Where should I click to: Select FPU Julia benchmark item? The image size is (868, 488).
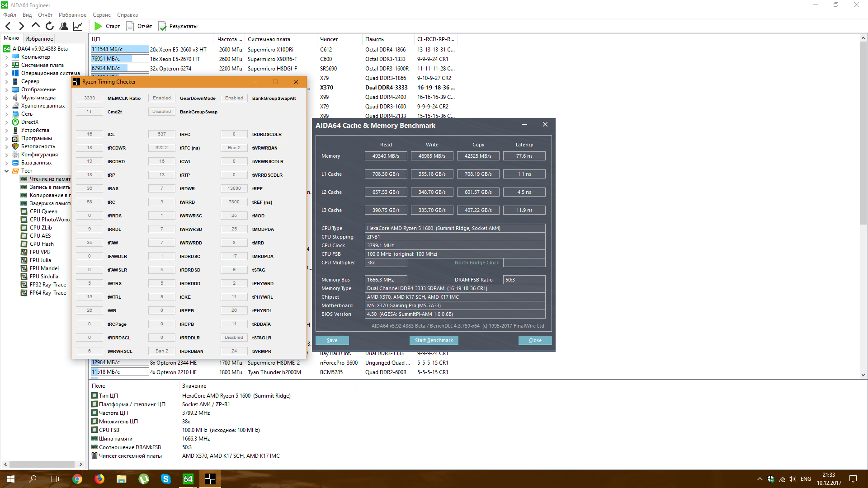[x=40, y=260]
